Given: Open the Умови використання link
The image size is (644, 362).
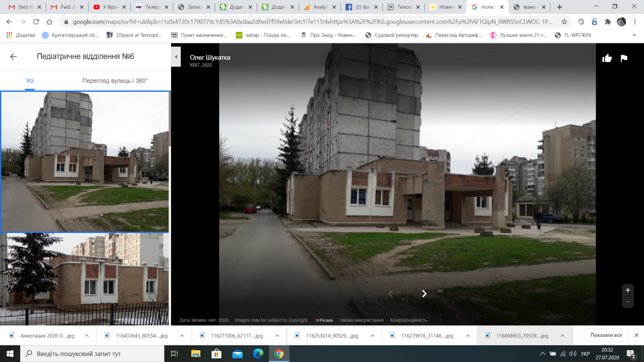Looking at the screenshot, I should point(361,320).
